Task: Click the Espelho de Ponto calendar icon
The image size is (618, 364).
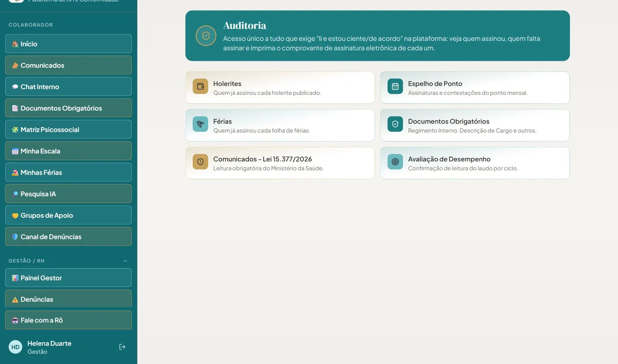Action: click(x=395, y=86)
